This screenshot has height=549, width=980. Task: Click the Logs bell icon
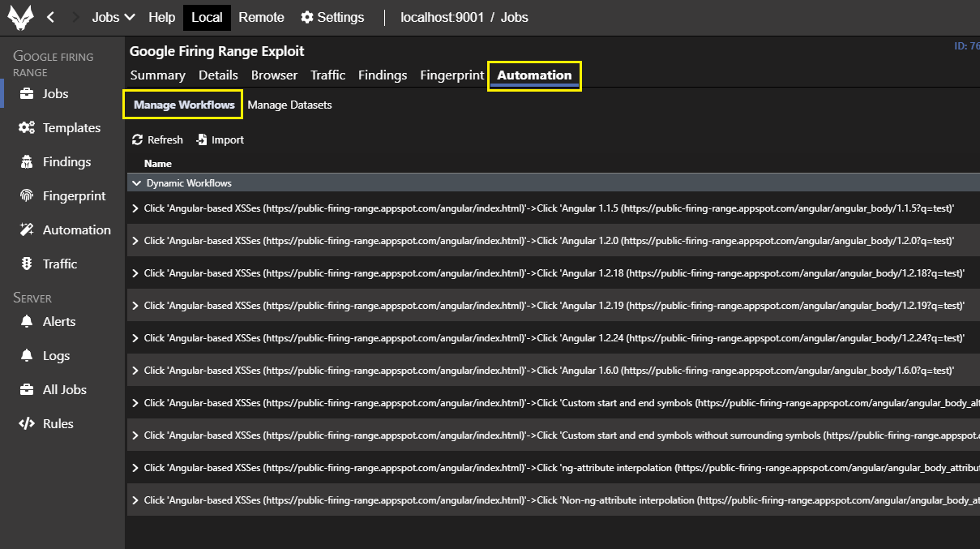pyautogui.click(x=27, y=356)
